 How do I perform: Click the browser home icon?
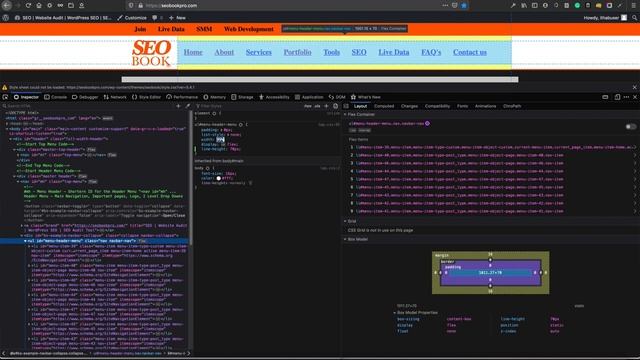point(39,6)
